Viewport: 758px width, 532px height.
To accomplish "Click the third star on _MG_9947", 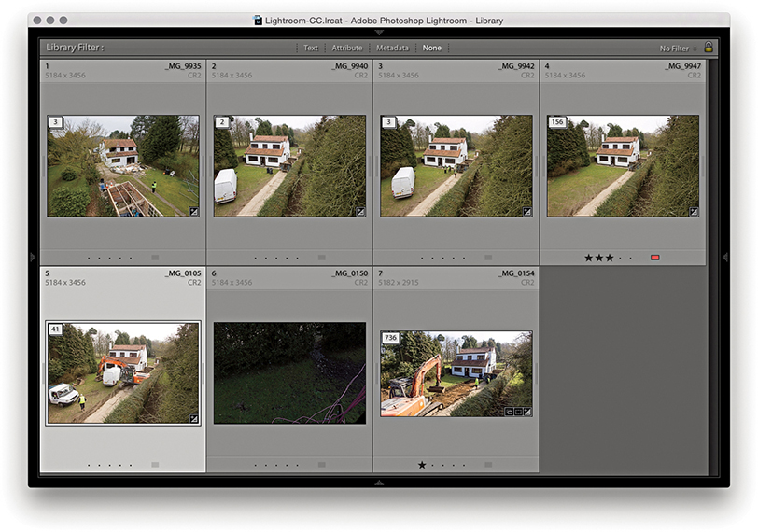I will [610, 258].
